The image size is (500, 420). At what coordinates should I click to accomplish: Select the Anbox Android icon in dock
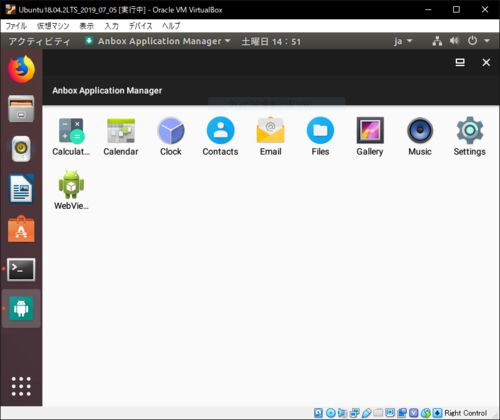pyautogui.click(x=21, y=309)
